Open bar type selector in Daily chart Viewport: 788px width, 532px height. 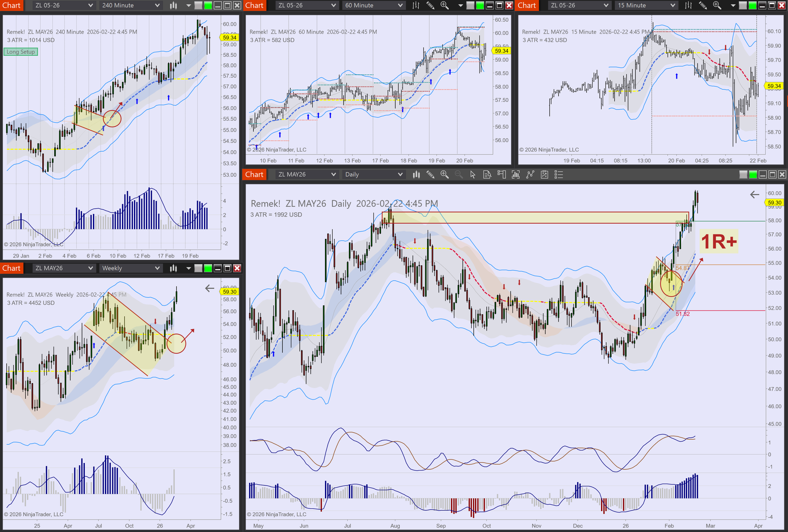(416, 175)
